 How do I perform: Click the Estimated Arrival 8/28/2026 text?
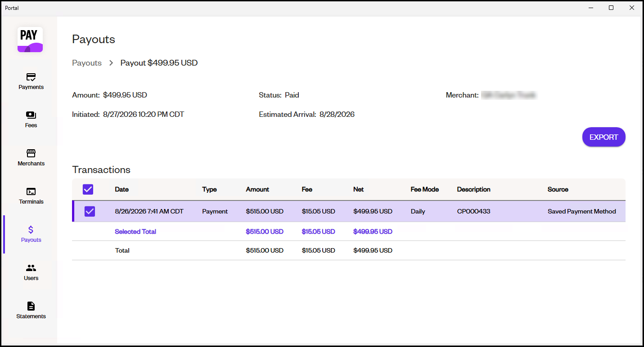pyautogui.click(x=306, y=114)
